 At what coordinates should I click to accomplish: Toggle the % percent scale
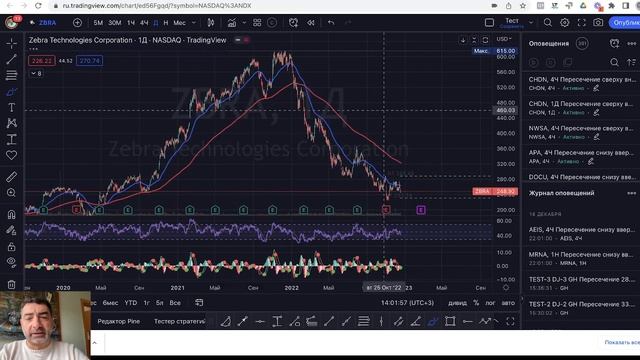pos(476,303)
